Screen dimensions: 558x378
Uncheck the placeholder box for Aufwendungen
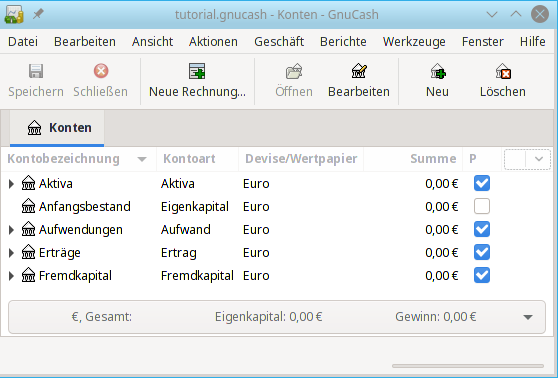click(482, 229)
